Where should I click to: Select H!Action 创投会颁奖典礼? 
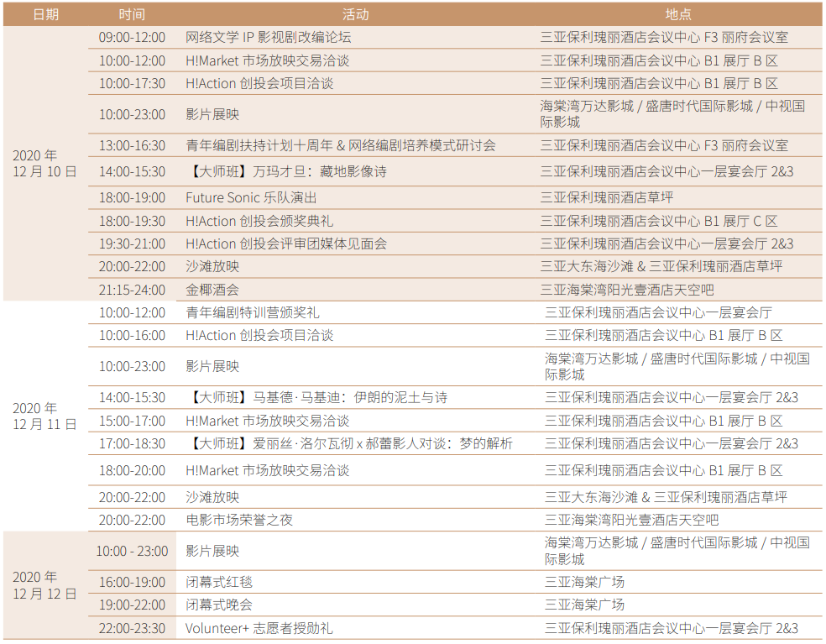point(259,221)
